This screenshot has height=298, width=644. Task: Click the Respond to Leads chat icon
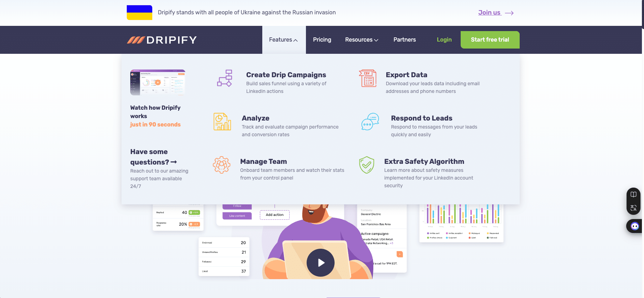point(370,122)
